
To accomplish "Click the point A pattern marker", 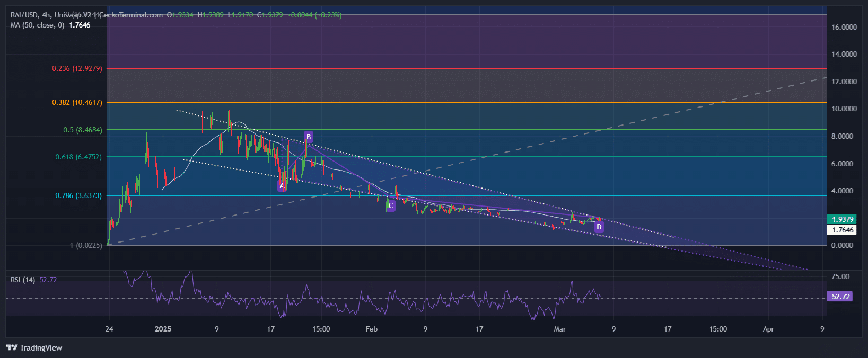I will point(282,186).
